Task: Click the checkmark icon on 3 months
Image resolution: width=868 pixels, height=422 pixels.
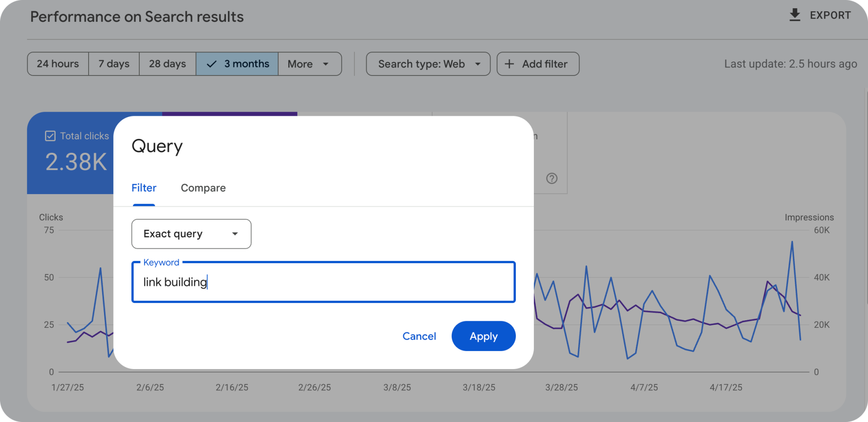Action: pos(211,64)
